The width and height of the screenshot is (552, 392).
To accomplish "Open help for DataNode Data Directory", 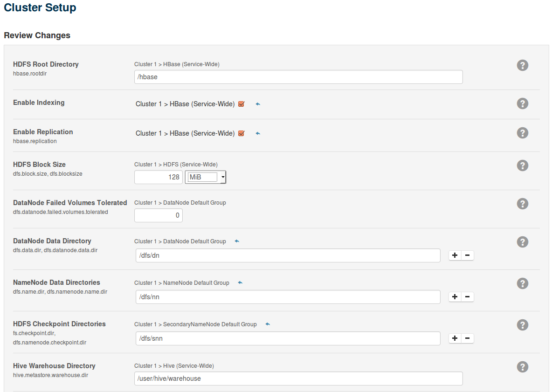I will click(523, 242).
